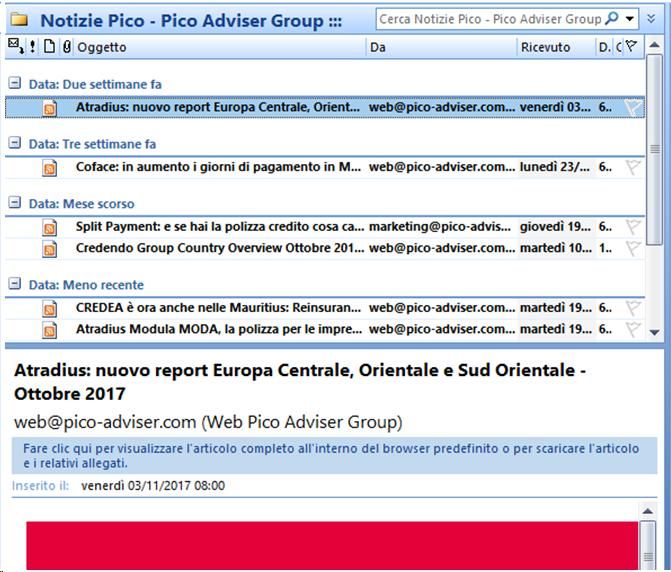Click the reading pane scrollbar thumb
This screenshot has height=572, width=671.
648,545
